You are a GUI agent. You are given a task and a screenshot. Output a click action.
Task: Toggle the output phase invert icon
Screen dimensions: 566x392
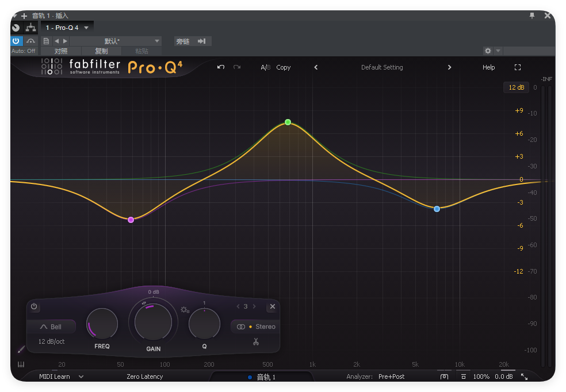click(445, 376)
